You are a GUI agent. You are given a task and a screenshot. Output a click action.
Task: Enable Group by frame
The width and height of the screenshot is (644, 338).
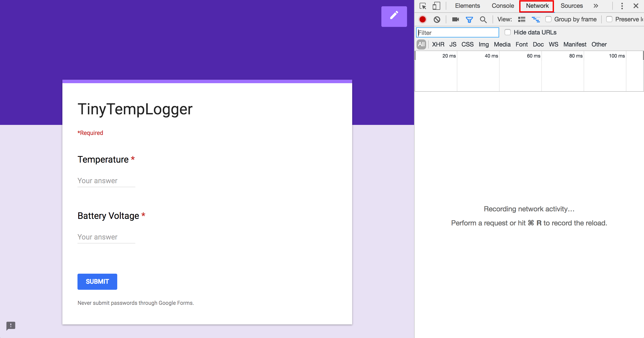(548, 19)
